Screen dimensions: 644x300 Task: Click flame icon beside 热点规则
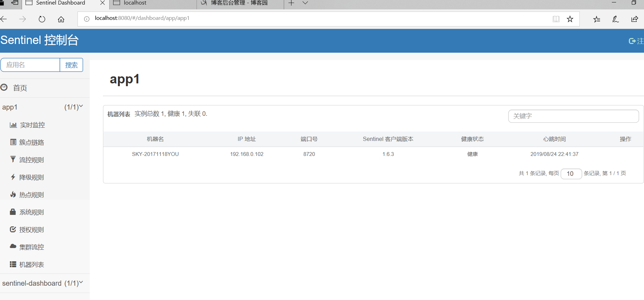[13, 194]
